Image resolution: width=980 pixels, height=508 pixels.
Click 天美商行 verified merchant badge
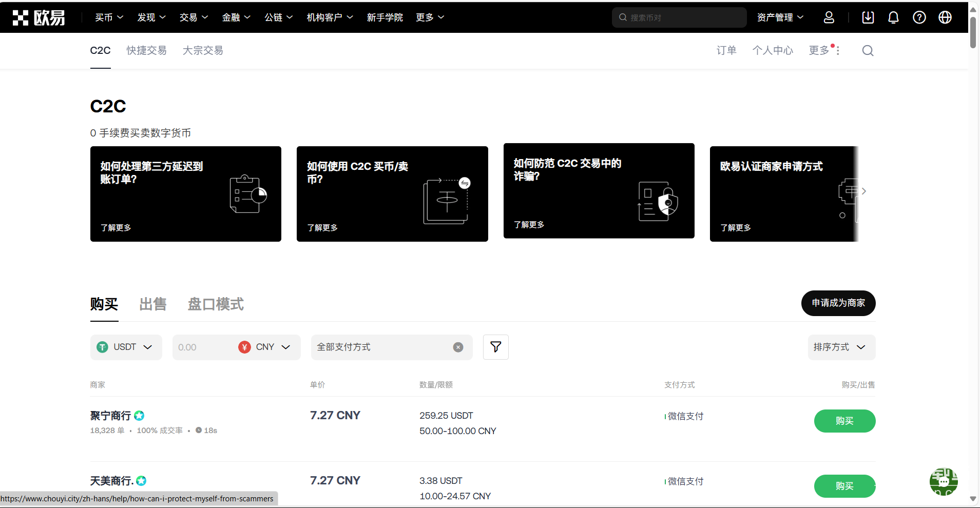[x=142, y=481]
